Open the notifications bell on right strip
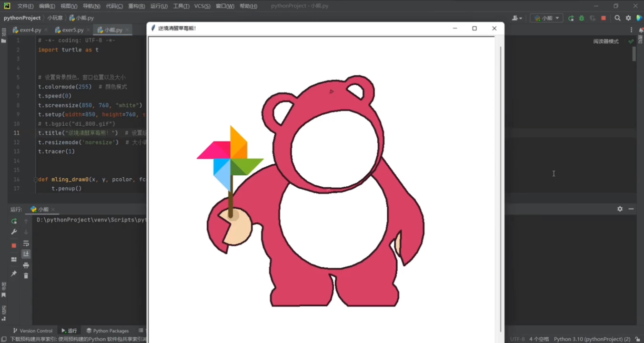This screenshot has width=644, height=343. (641, 30)
